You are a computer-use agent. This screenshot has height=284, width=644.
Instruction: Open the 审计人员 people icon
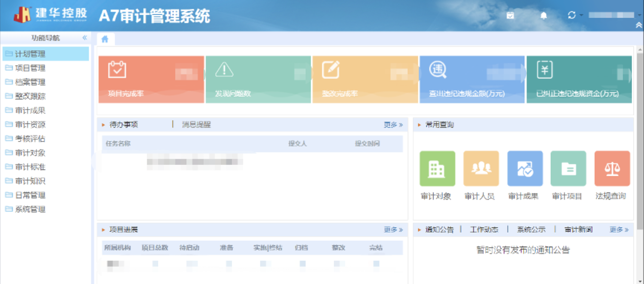(x=481, y=169)
